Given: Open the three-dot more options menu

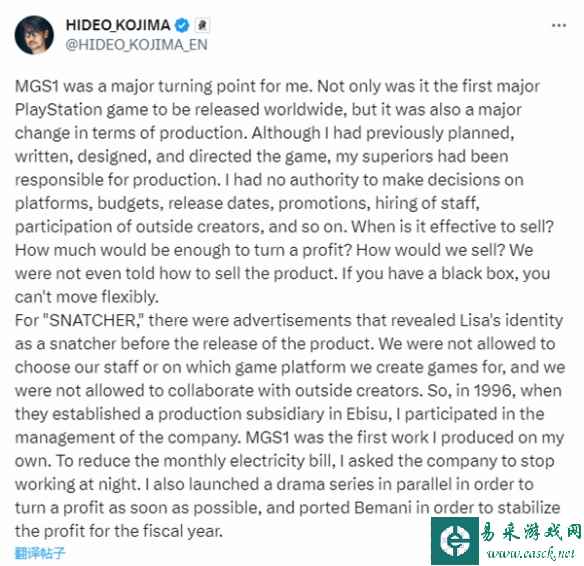Looking at the screenshot, I should pyautogui.click(x=559, y=25).
